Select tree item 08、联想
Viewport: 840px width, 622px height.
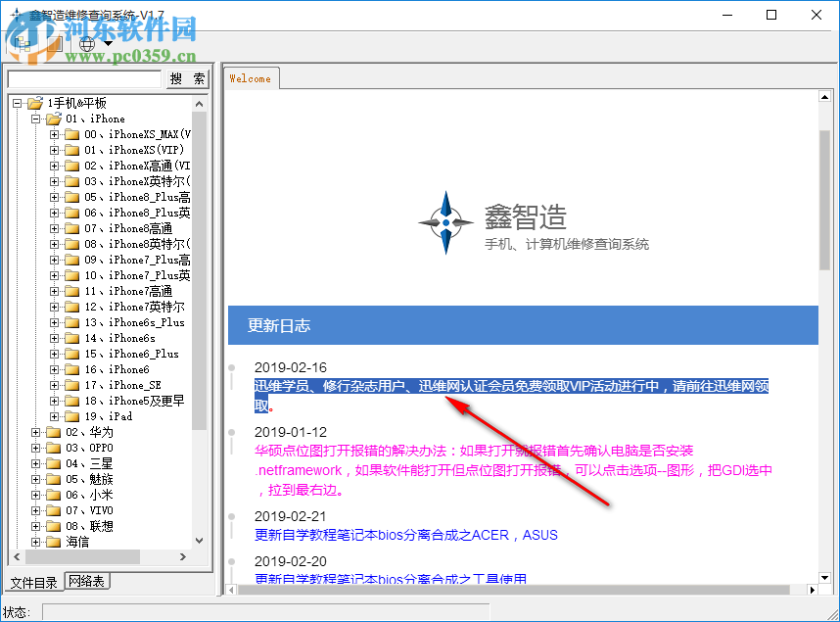coord(89,526)
